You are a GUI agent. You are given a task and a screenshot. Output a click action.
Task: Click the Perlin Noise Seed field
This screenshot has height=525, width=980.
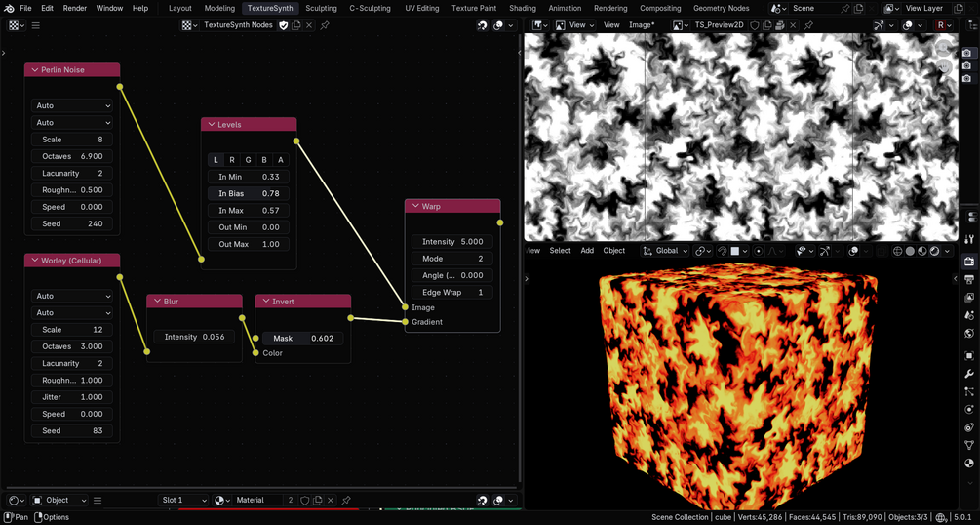[x=72, y=223]
